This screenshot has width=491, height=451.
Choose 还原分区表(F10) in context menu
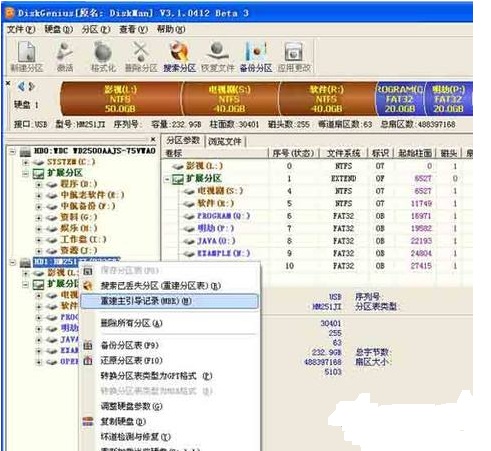170,361
